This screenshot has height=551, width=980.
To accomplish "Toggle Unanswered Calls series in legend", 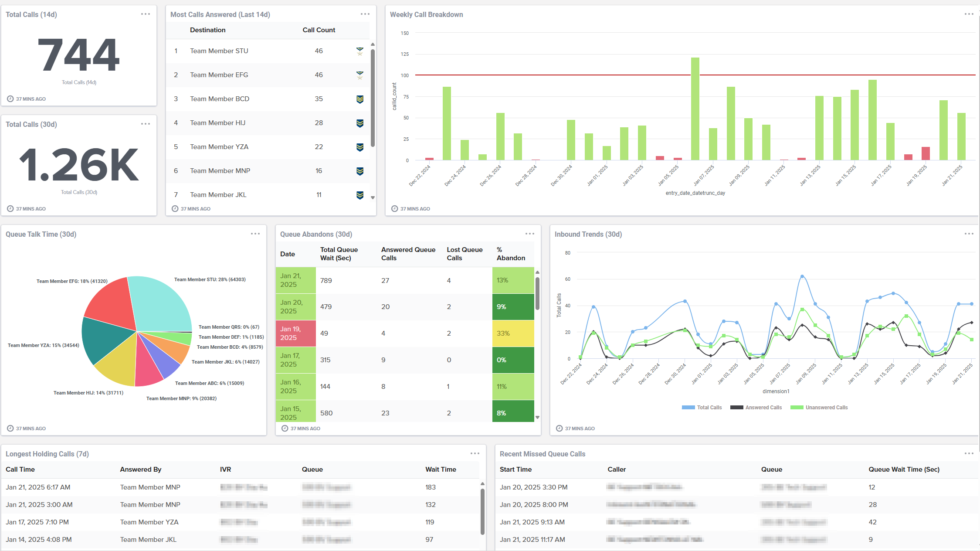I will (x=819, y=408).
